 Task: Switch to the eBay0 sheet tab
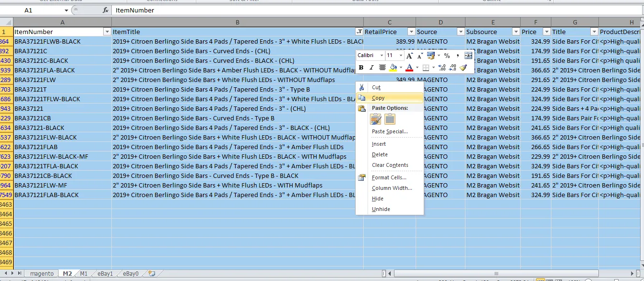[x=131, y=274]
